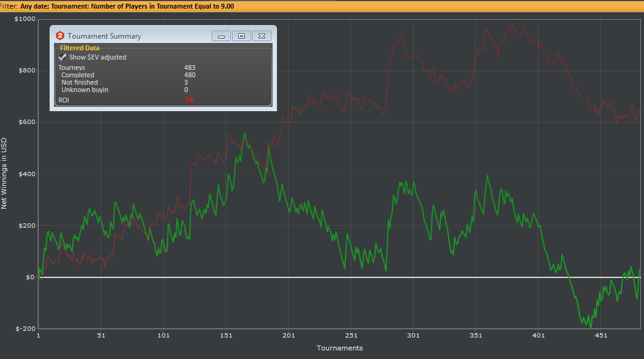Click the Not finished value 3
The width and height of the screenshot is (644, 359).
point(186,82)
